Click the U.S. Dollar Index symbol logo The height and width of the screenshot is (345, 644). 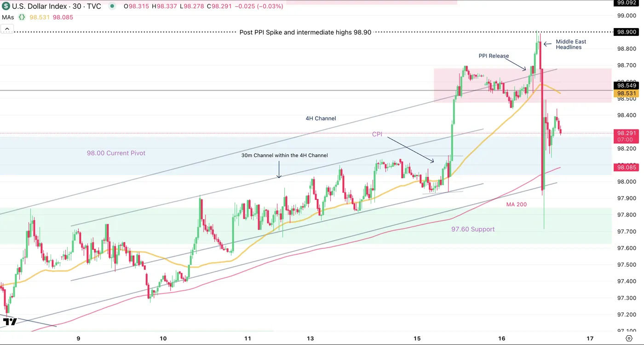(x=6, y=7)
